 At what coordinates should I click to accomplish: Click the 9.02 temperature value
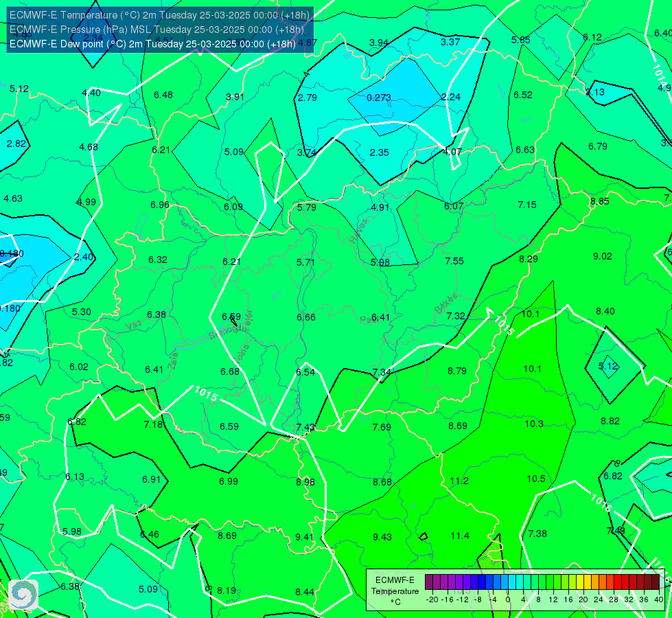603,257
